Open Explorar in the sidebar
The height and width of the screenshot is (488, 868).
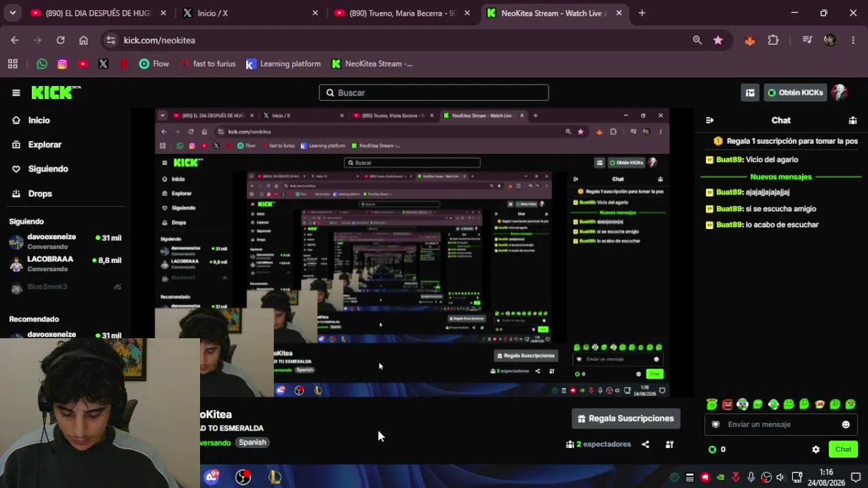(x=37, y=144)
